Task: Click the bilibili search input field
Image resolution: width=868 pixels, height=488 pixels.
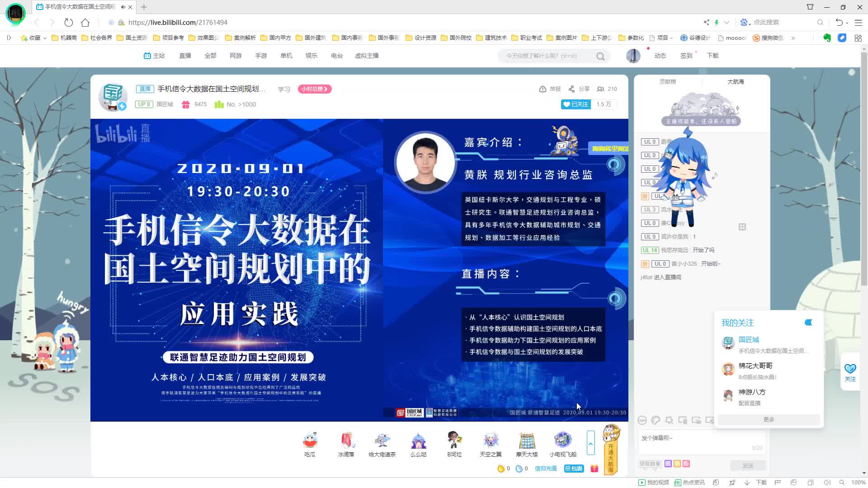Action: [x=547, y=56]
